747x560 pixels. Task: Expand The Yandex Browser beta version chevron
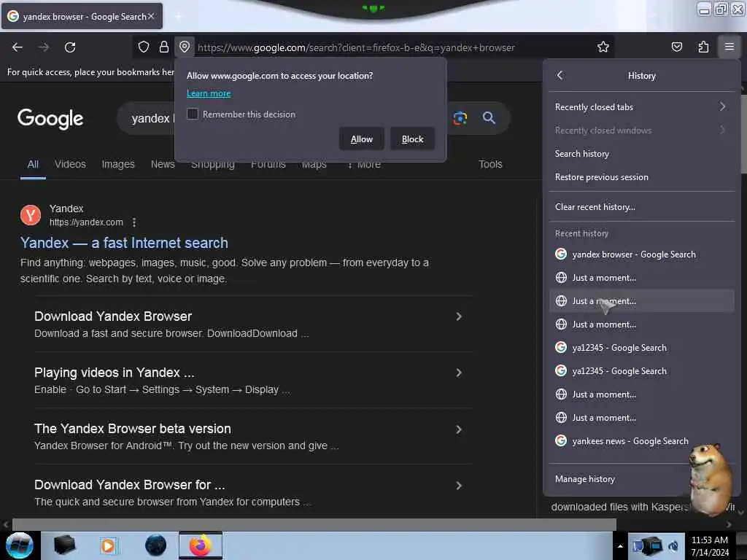point(459,429)
